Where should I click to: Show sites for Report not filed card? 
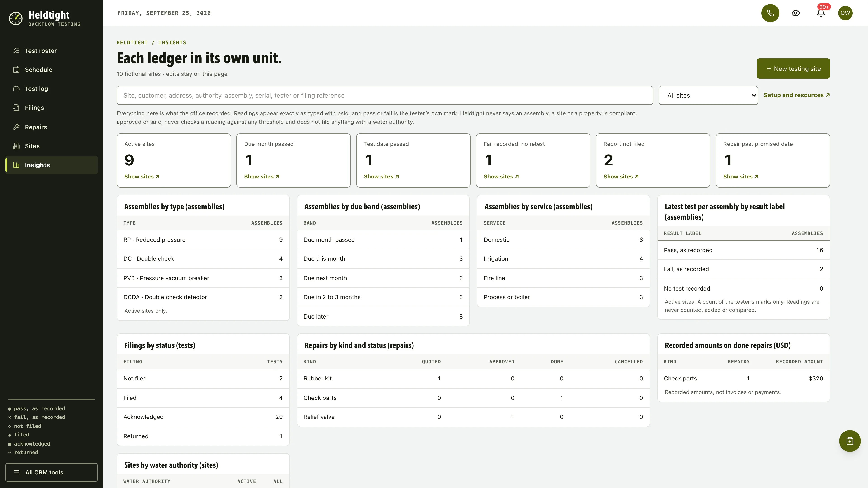click(x=621, y=176)
